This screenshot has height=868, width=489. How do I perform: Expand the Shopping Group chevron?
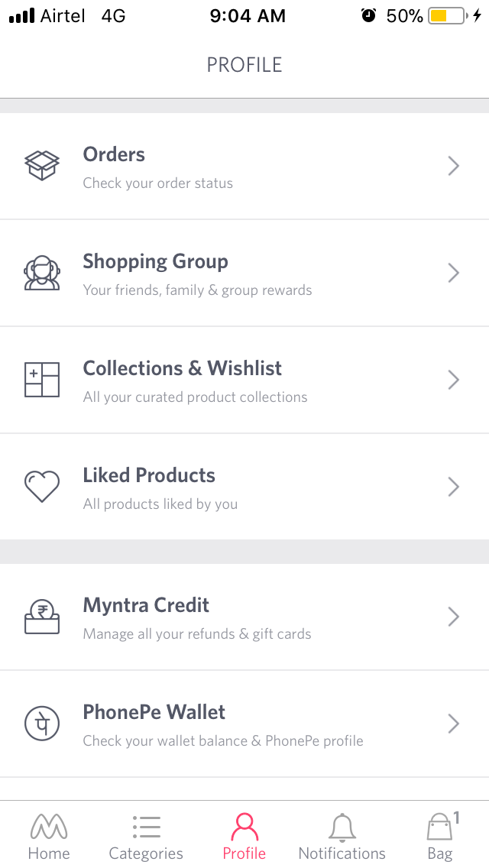453,273
